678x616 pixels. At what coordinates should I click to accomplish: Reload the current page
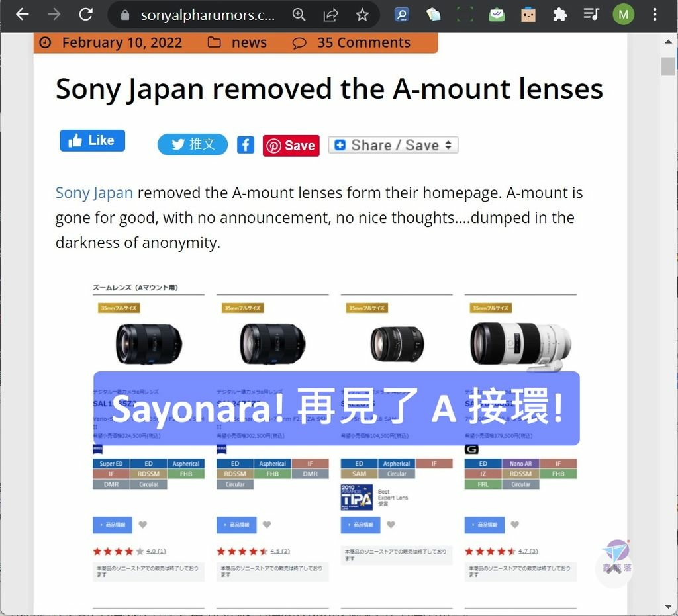85,15
